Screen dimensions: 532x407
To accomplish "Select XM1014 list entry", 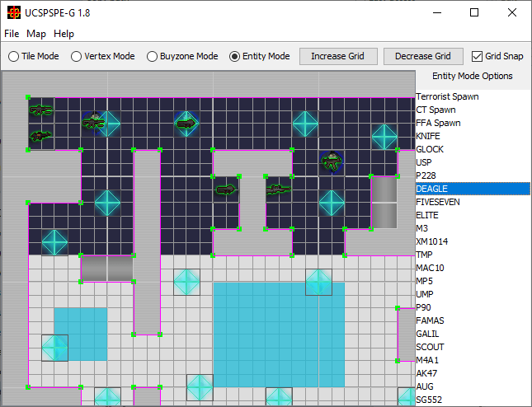I will coord(473,241).
